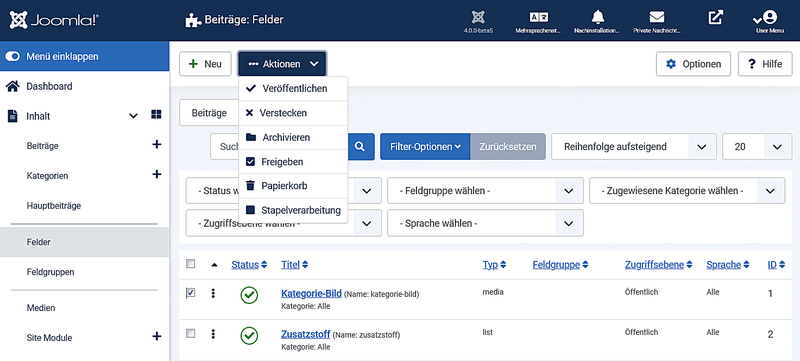Add new Site Module with plus icon
The width and height of the screenshot is (800, 361).
click(157, 337)
